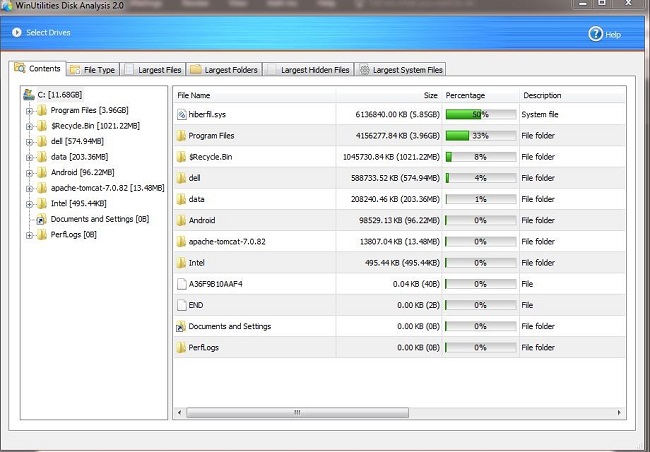650x452 pixels.
Task: Click the Help text link
Action: tap(613, 35)
